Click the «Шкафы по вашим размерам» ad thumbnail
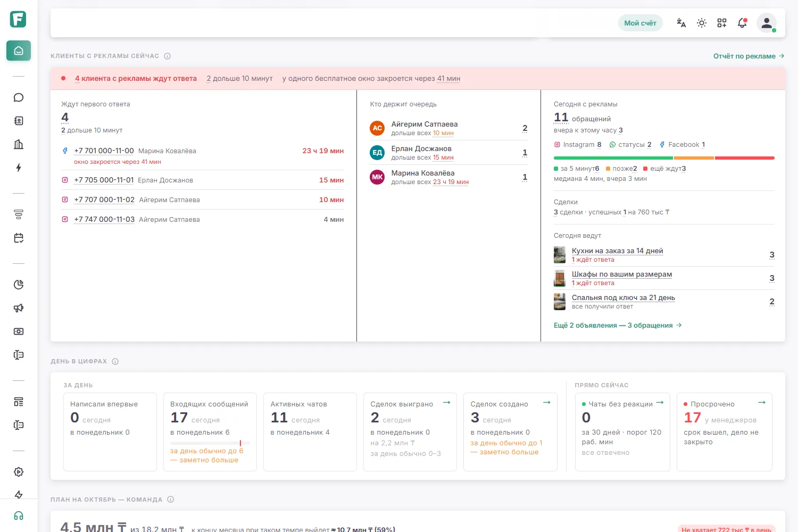Screen dimensions: 798x532 click(x=560, y=278)
